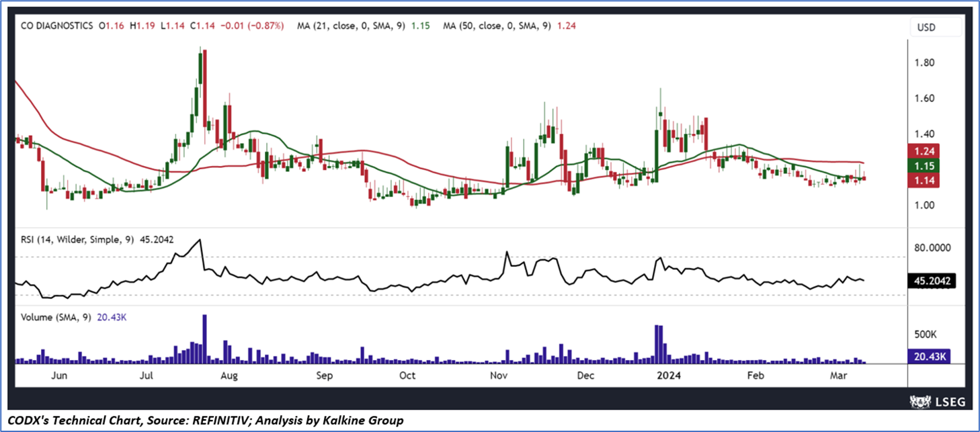
Task: Click the Dec time axis label
Action: point(586,376)
